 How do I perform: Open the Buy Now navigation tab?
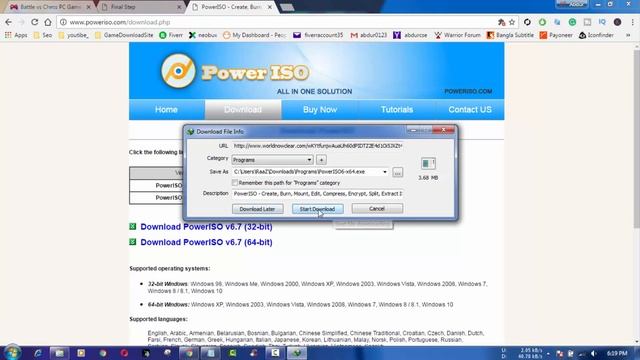[x=320, y=109]
